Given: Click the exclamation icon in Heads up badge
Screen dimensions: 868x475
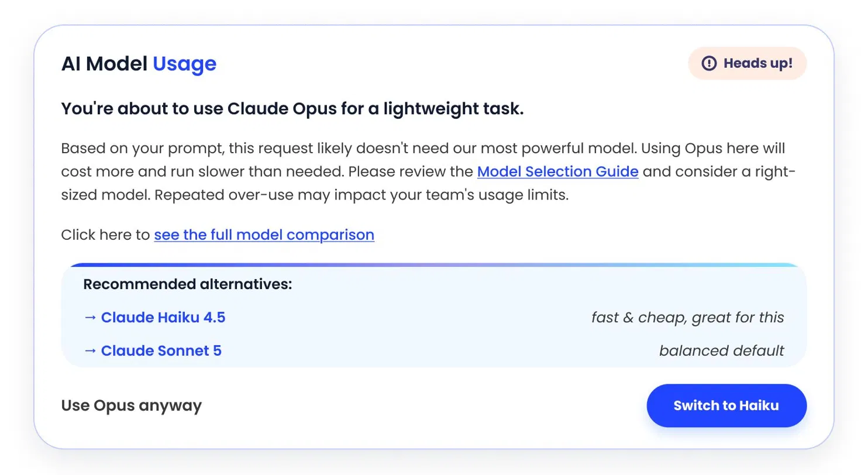Looking at the screenshot, I should 709,63.
